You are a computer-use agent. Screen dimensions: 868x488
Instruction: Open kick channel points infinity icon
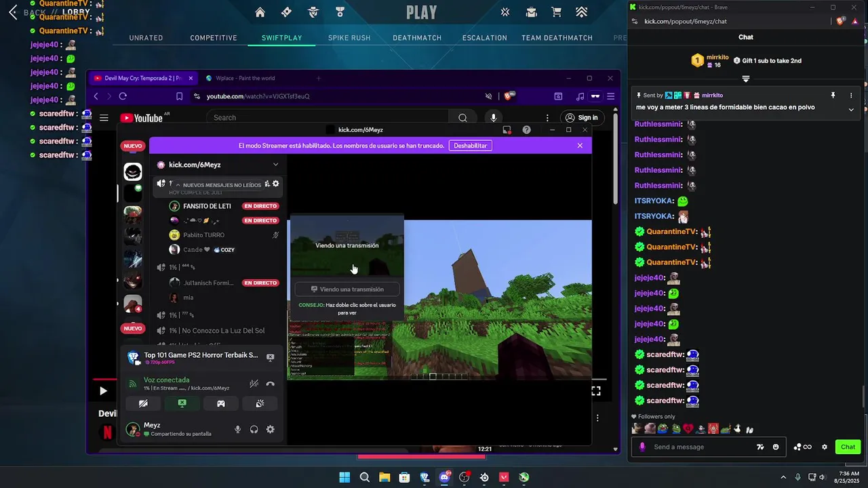[803, 447]
